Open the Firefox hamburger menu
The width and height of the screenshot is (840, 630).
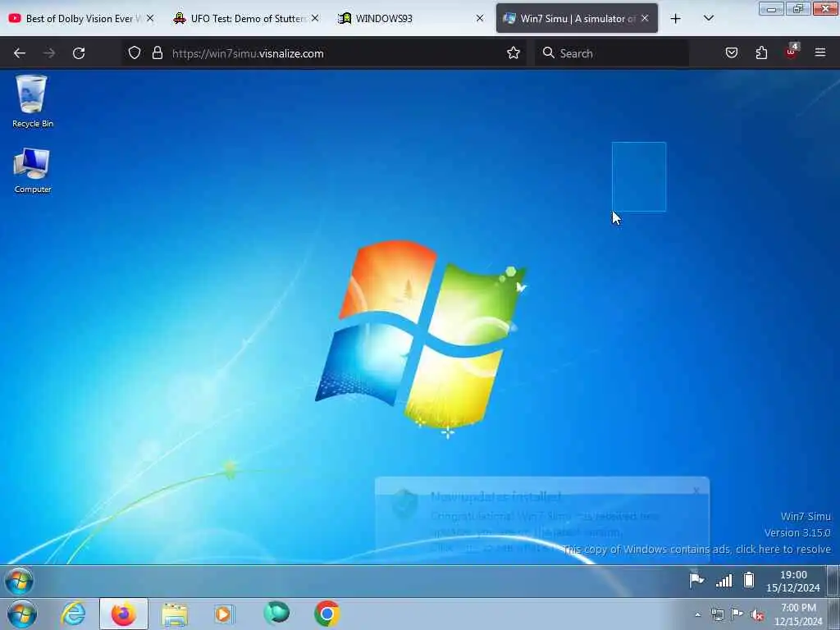[x=820, y=52]
